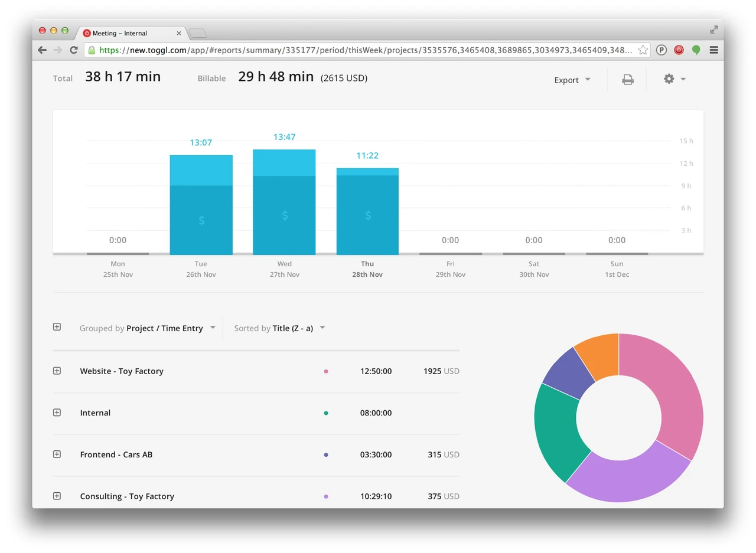Open the Export dropdown
Screen dimensions: 756x553
click(x=572, y=80)
